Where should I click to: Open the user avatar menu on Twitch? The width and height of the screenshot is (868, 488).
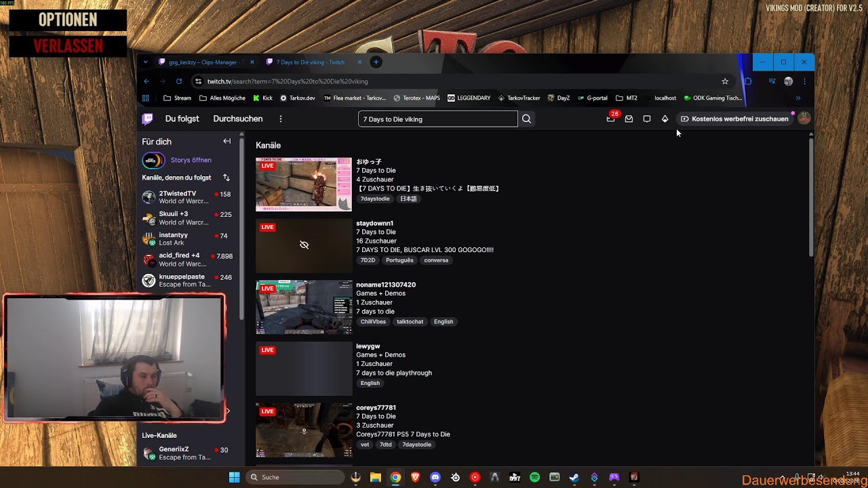point(804,119)
